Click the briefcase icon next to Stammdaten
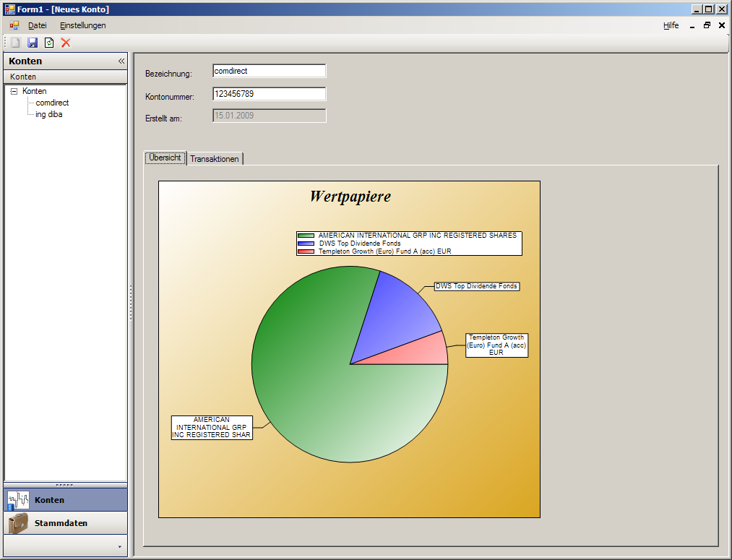This screenshot has height=560, width=732. point(18,523)
